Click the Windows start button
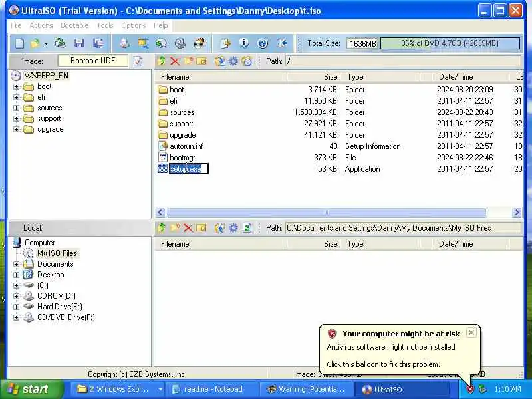 coord(32,389)
